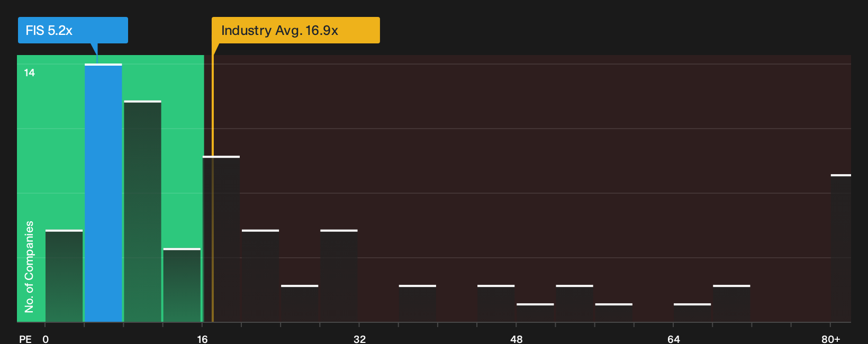Click the 0 x-axis tick label
This screenshot has height=344, width=868.
[46, 339]
